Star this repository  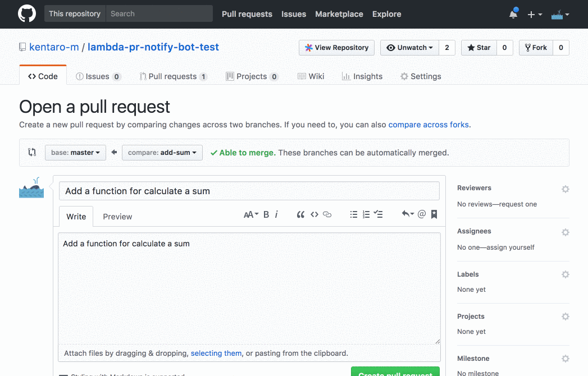479,48
